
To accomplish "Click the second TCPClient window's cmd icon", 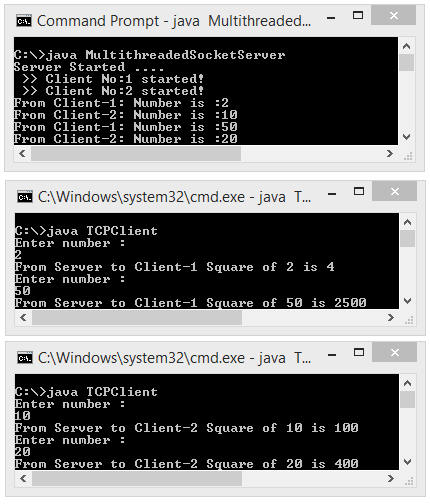I will pyautogui.click(x=25, y=358).
